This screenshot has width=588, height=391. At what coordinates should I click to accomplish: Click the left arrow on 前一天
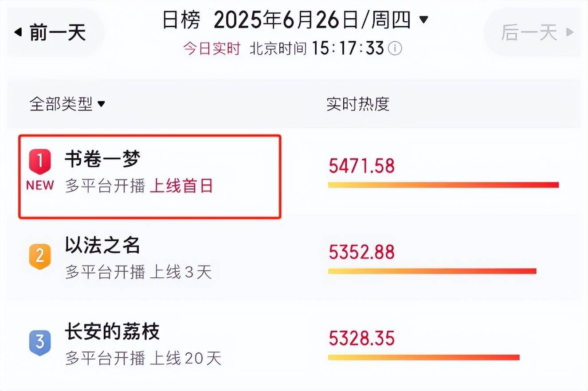tap(18, 32)
